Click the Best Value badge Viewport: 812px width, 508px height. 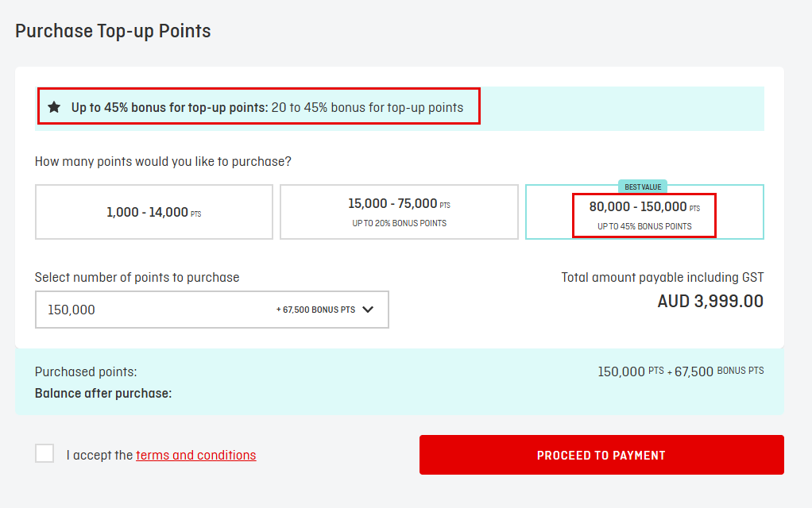(643, 187)
